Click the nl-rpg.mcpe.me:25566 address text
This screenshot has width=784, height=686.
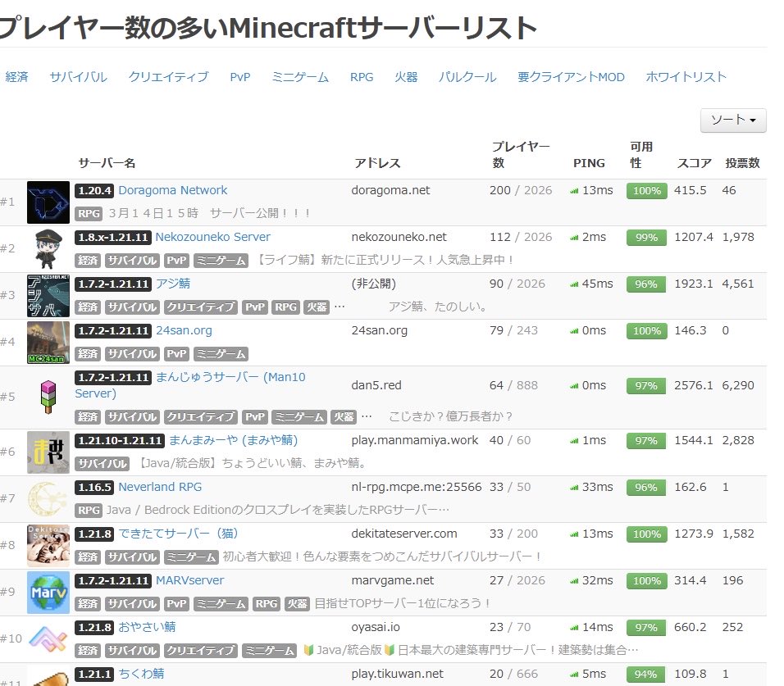coord(417,487)
